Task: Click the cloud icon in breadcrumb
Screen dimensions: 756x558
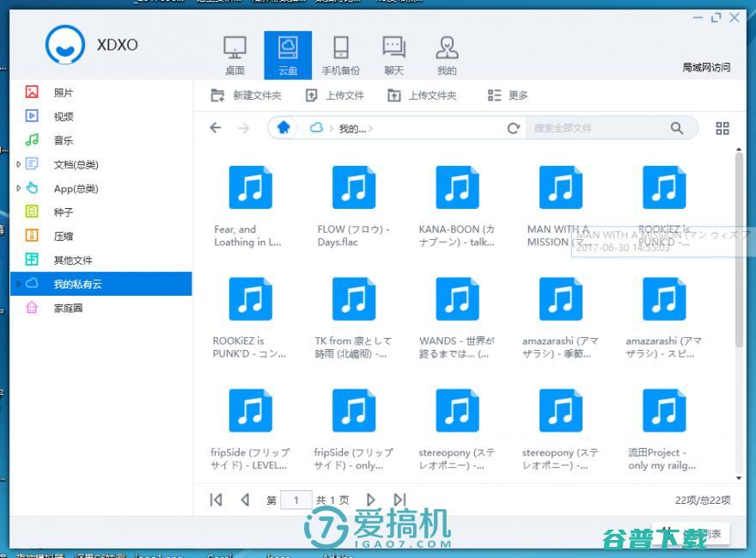Action: (316, 128)
